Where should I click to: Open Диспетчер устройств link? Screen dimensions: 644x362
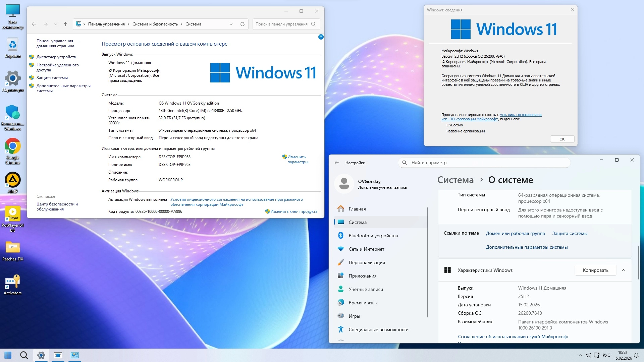[x=56, y=57]
